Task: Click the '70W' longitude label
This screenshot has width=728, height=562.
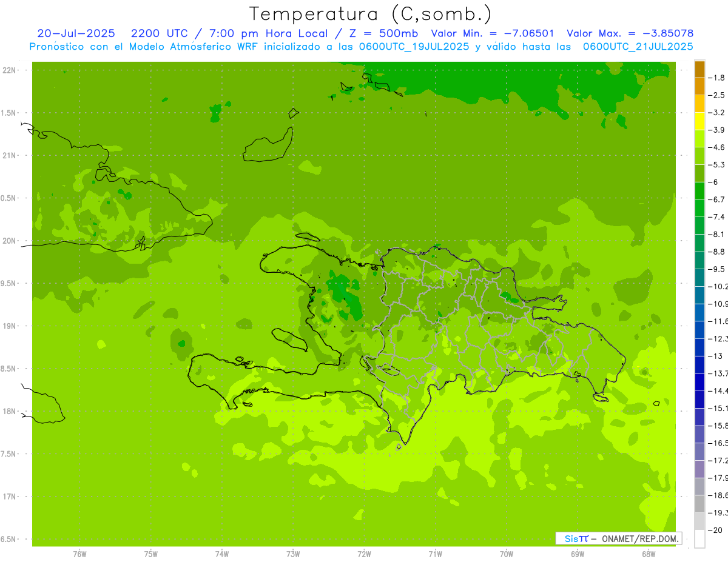Action: [507, 554]
